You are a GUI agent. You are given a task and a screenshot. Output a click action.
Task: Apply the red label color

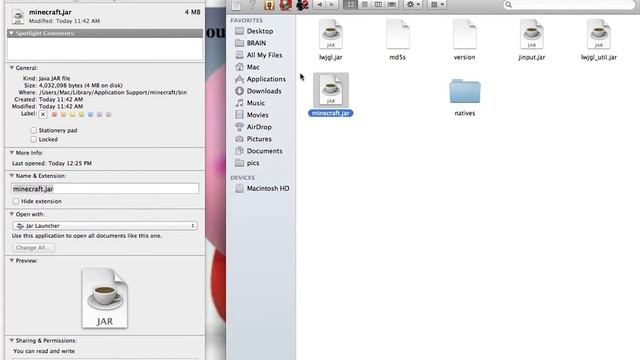coord(54,115)
